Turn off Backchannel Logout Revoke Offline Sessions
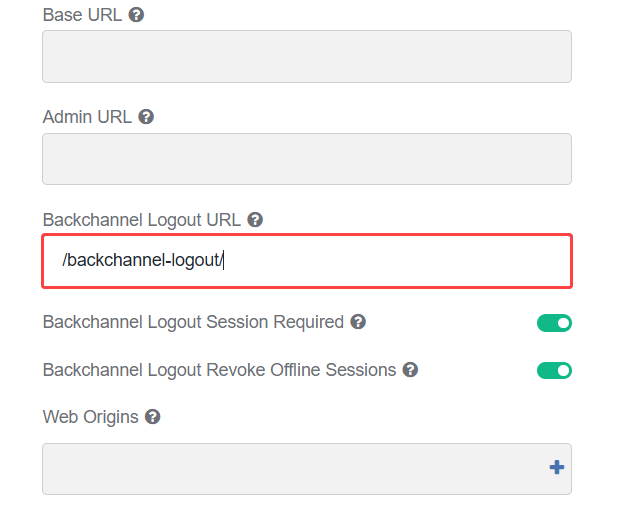Viewport: 619px width, 519px height. coord(554,371)
